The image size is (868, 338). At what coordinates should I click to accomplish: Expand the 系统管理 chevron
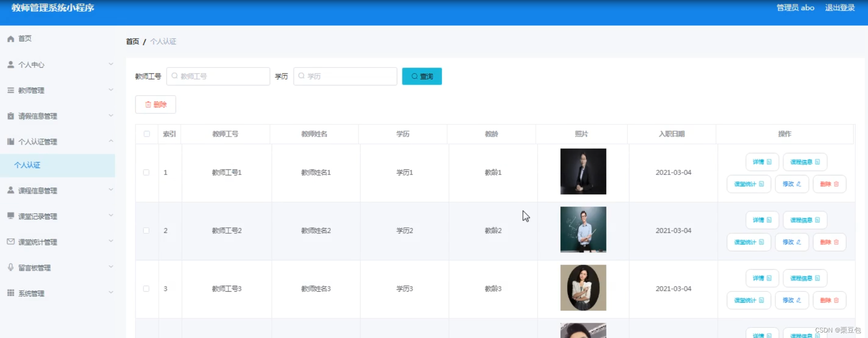111,292
